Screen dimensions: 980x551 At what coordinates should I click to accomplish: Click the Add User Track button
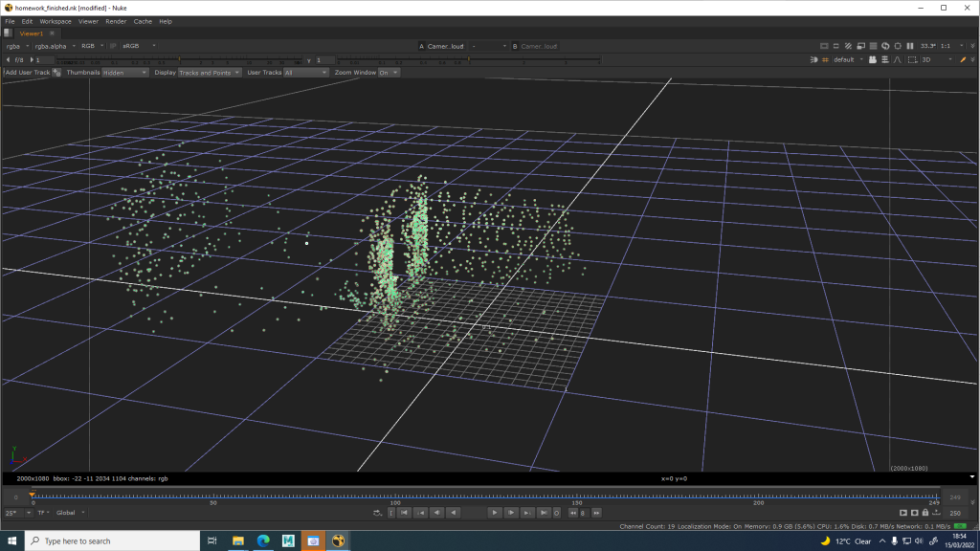(28, 73)
